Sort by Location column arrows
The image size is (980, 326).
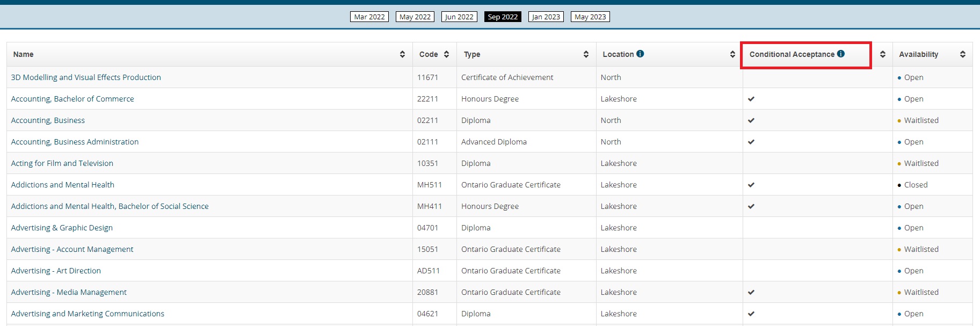(732, 54)
